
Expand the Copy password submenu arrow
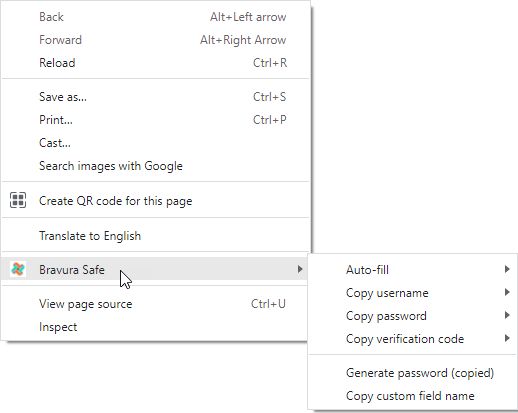click(507, 315)
